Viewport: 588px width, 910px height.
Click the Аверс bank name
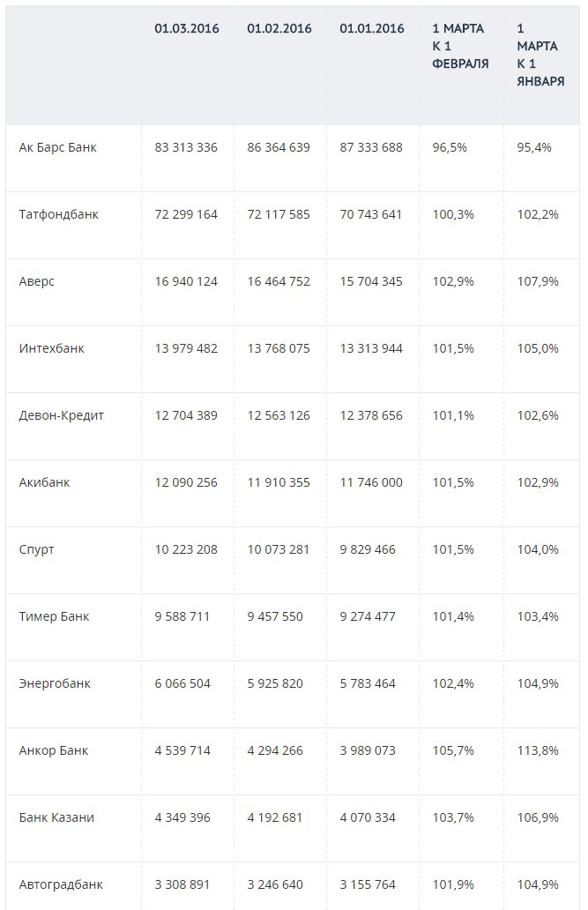[37, 281]
